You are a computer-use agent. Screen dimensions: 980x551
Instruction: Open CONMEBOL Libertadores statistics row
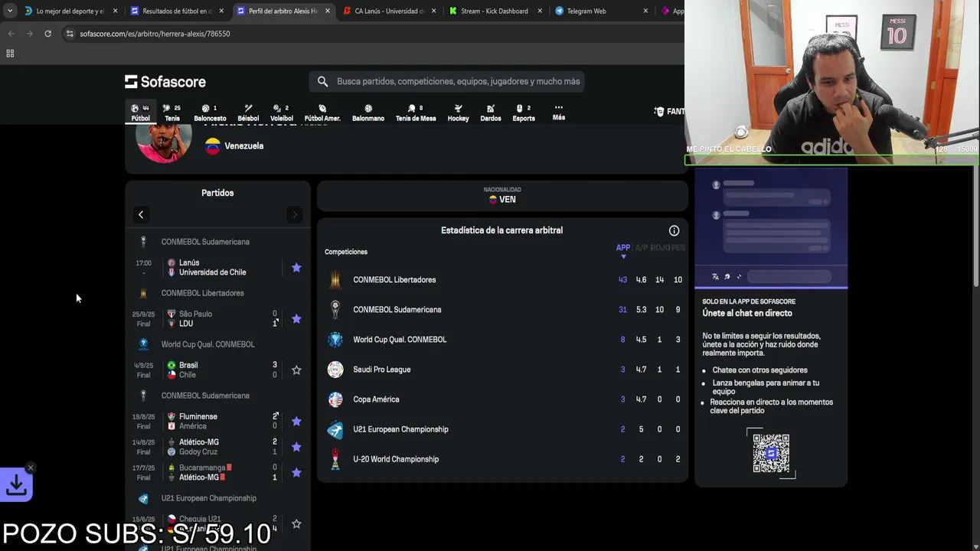point(503,279)
